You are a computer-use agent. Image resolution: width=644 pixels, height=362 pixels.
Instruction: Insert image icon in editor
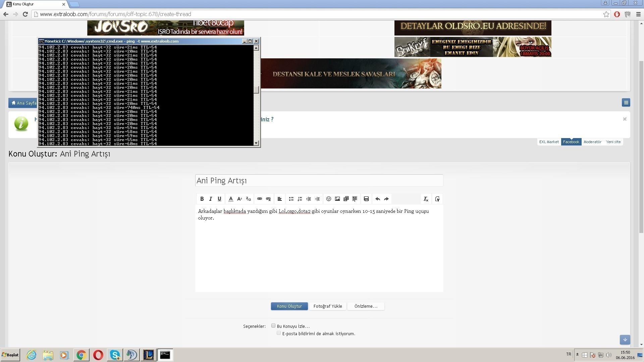337,199
